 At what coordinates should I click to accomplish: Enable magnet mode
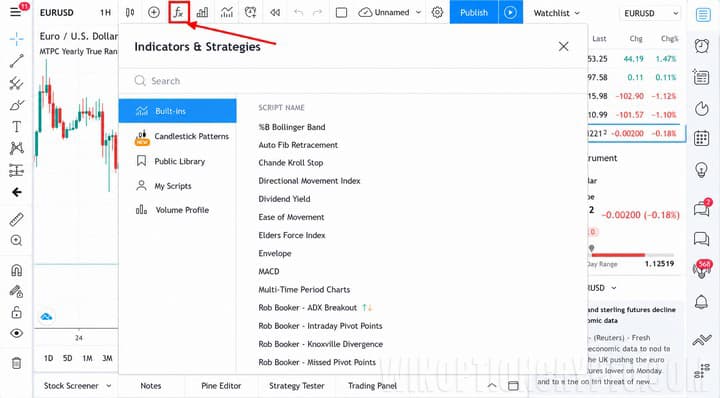(x=17, y=270)
